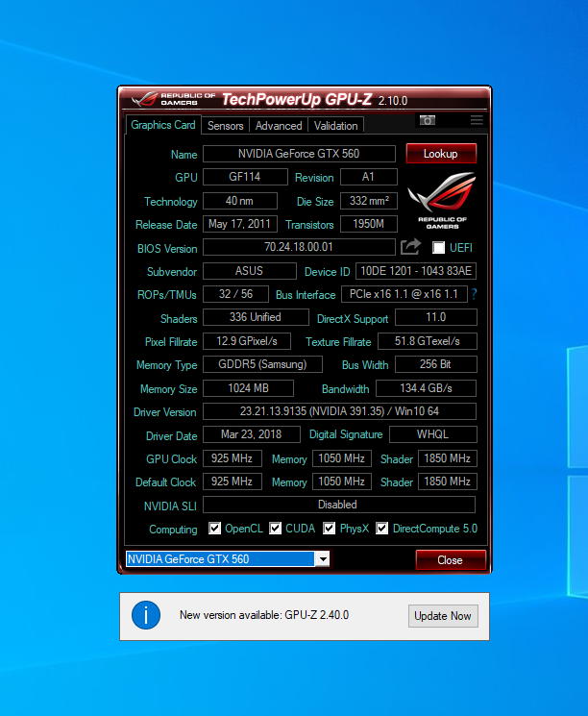The image size is (588, 716).
Task: Click the info icon in update notice
Action: coord(146,615)
